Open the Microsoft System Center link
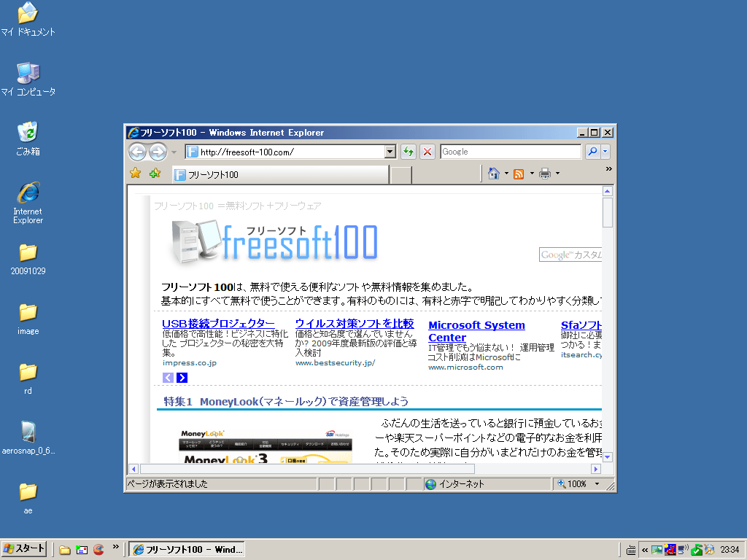This screenshot has height=560, width=747. (x=476, y=331)
